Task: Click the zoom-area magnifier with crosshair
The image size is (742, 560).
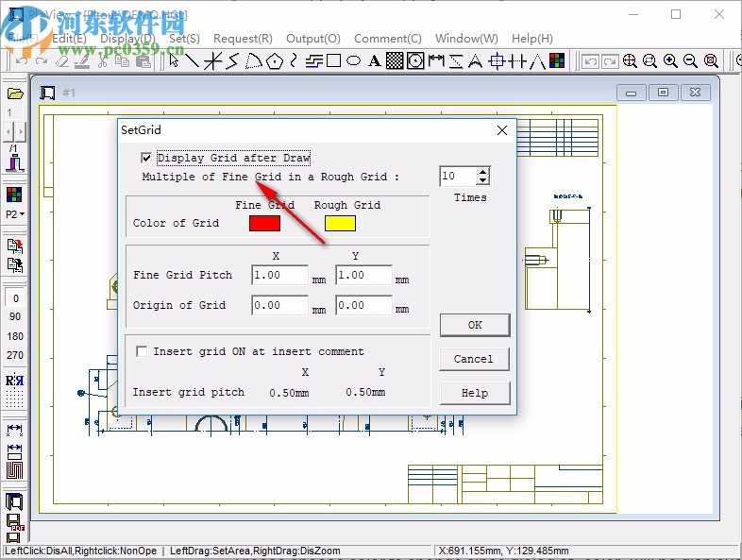Action: pyautogui.click(x=630, y=60)
